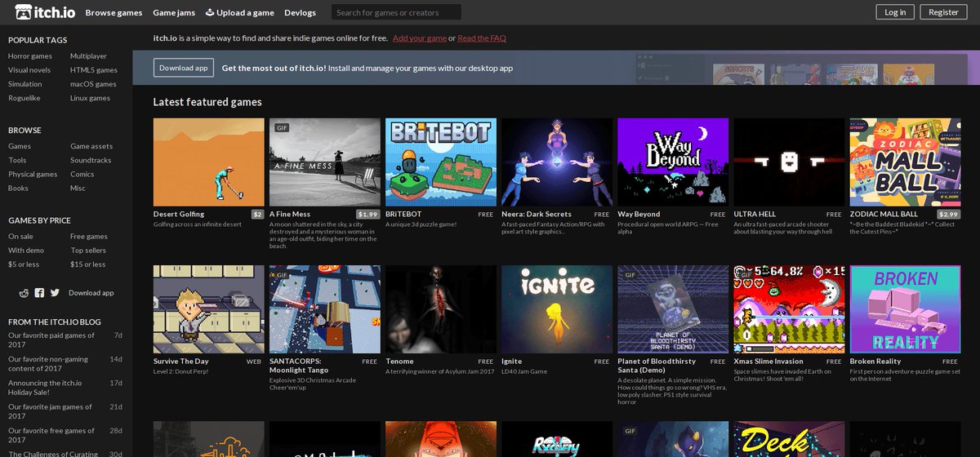Click the itch.io logo
980x457 pixels.
click(x=45, y=12)
